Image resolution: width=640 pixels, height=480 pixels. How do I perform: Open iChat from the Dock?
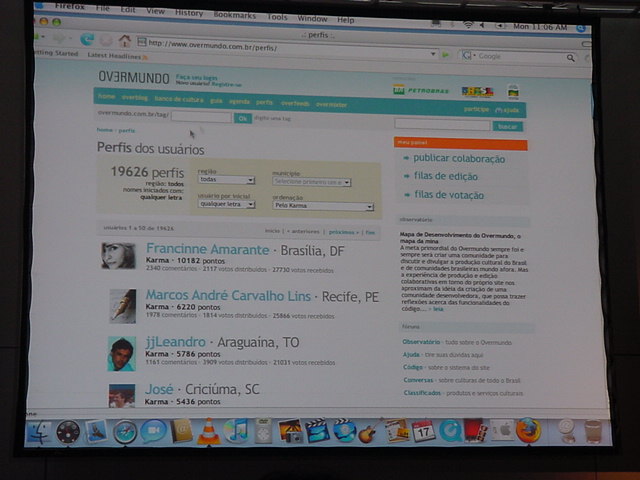coord(153,431)
